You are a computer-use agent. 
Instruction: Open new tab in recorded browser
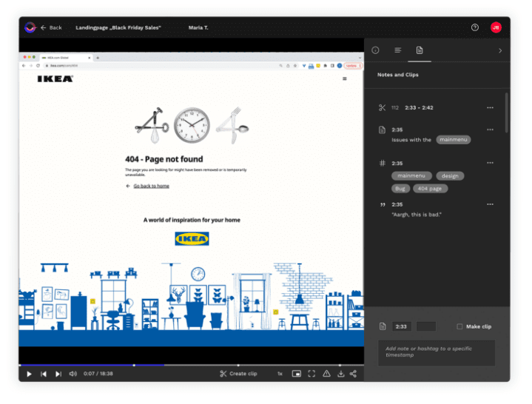[x=98, y=58]
